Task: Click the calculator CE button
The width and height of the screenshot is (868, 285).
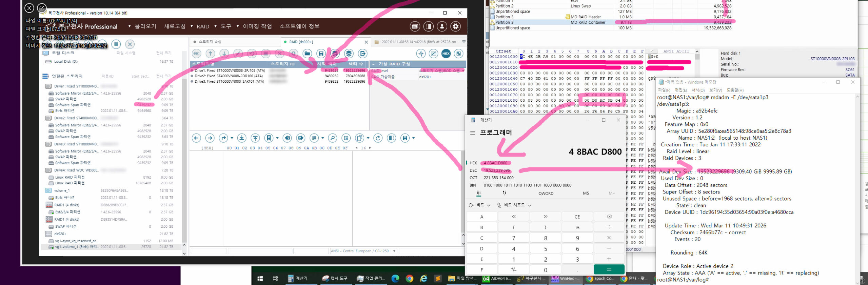Action: pyautogui.click(x=577, y=217)
